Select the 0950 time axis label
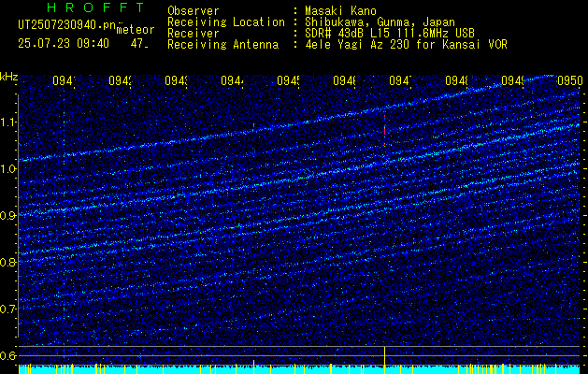Screen dimensions: 588x374 (570, 80)
